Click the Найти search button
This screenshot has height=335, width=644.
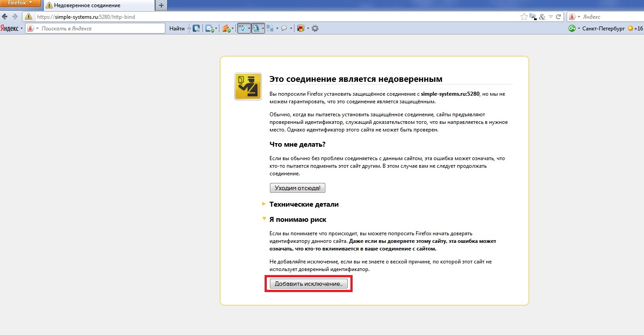tap(177, 28)
